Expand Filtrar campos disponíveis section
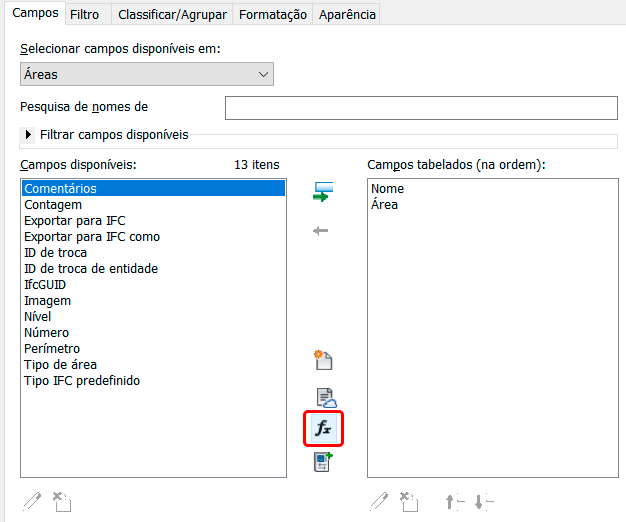Viewport: 626px width, 522px height. click(x=28, y=134)
